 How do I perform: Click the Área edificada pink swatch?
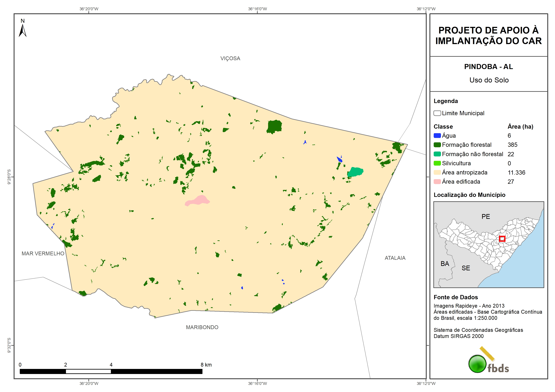click(x=437, y=182)
